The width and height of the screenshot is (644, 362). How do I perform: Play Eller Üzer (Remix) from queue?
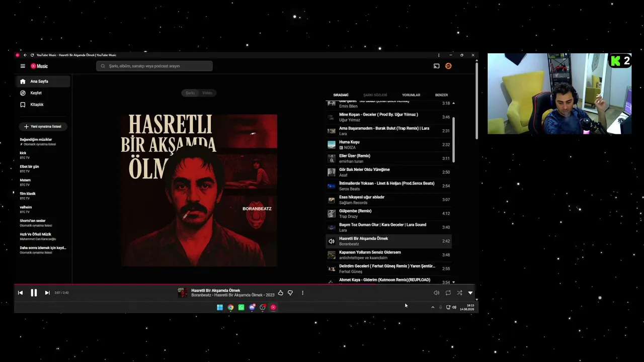click(389, 158)
